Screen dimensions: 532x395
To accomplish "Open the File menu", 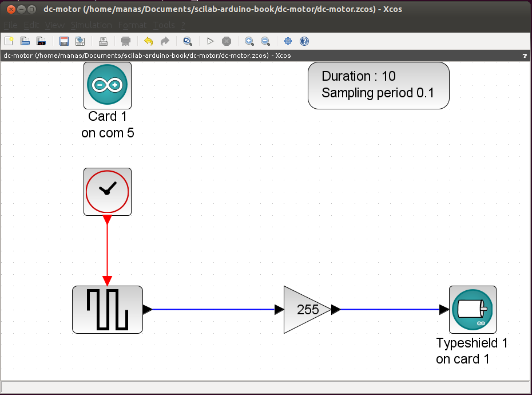I will click(x=10, y=25).
